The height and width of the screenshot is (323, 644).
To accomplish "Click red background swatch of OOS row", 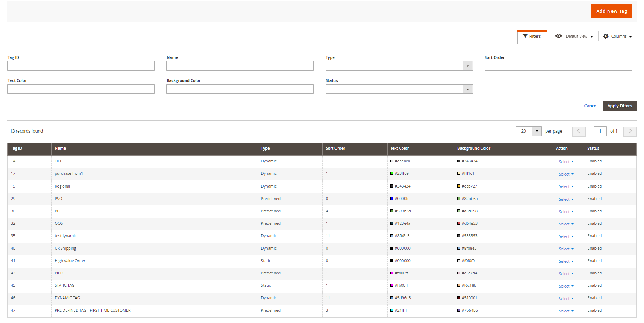I will pos(459,223).
